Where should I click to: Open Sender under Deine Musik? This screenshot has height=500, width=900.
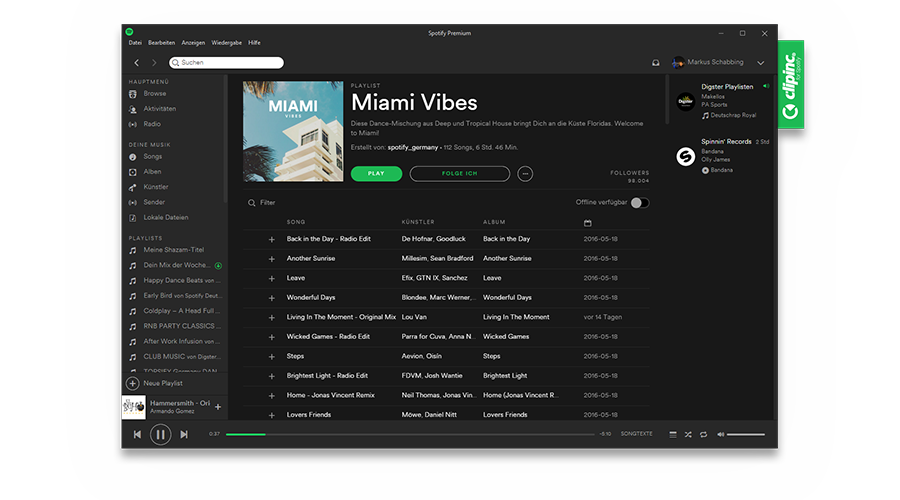154,202
